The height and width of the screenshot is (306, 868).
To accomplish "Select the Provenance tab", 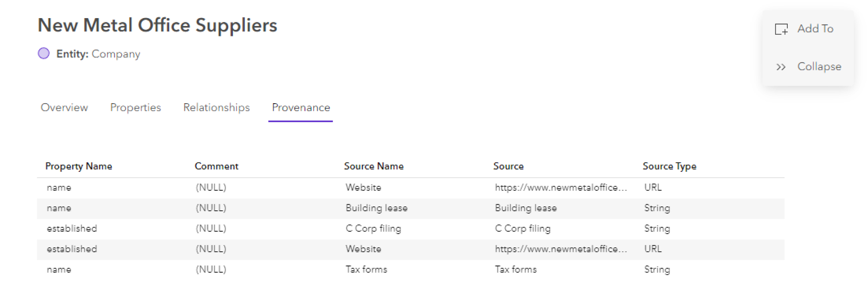I will pos(301,108).
